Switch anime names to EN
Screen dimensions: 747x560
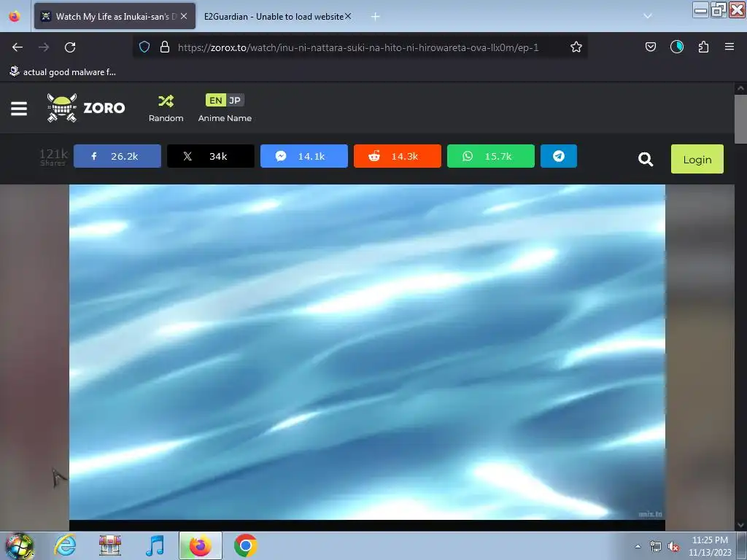[215, 101]
